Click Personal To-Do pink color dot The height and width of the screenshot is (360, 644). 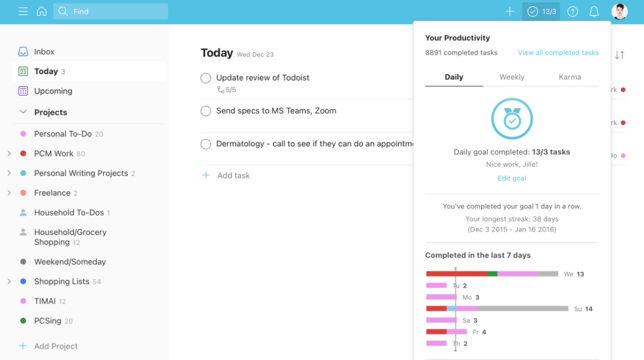tap(23, 134)
